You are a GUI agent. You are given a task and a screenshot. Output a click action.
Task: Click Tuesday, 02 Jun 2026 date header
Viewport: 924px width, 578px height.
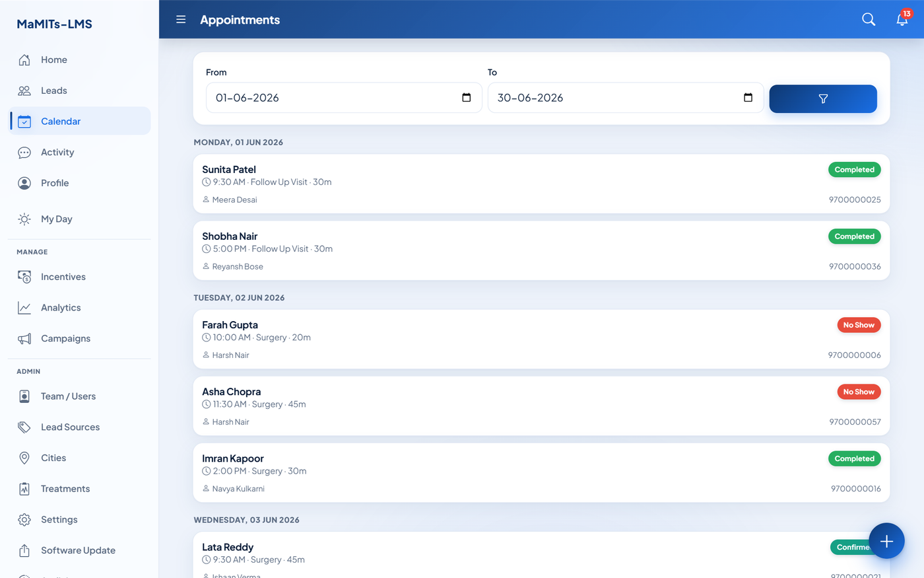tap(239, 298)
